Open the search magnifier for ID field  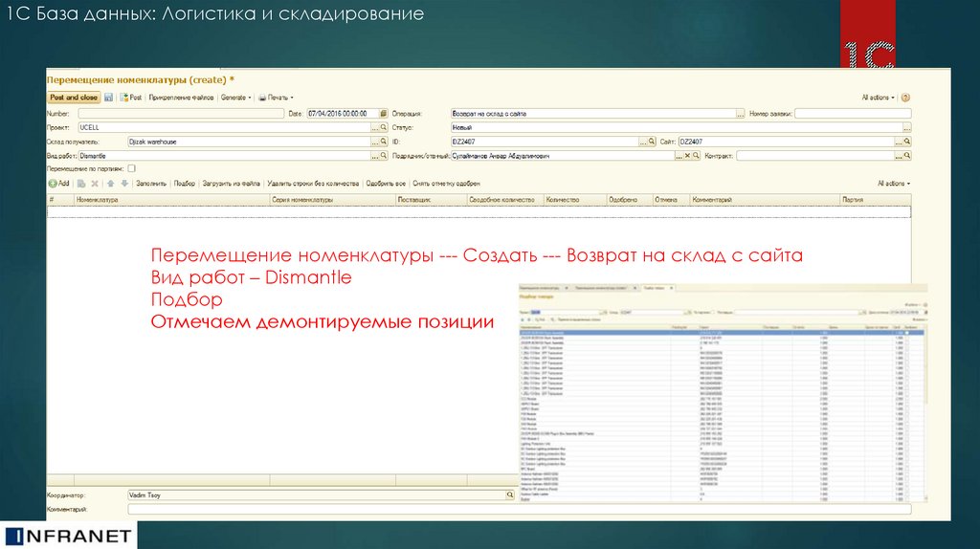click(x=652, y=142)
